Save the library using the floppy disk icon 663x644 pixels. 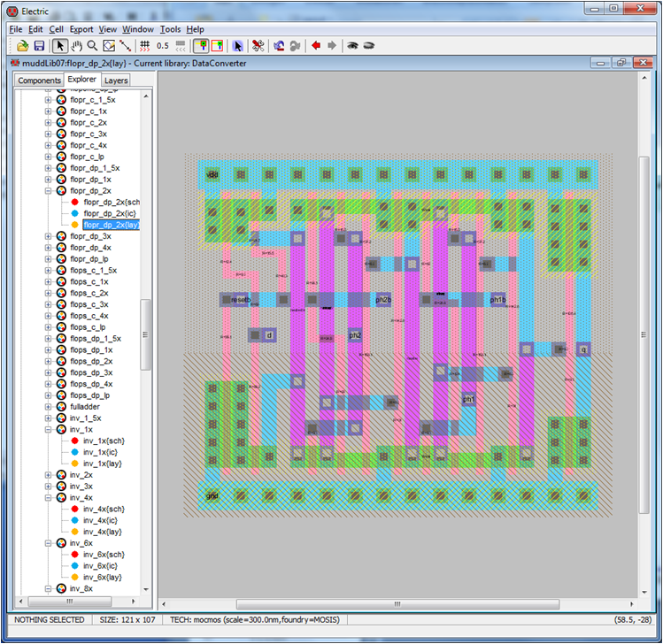pos(39,45)
